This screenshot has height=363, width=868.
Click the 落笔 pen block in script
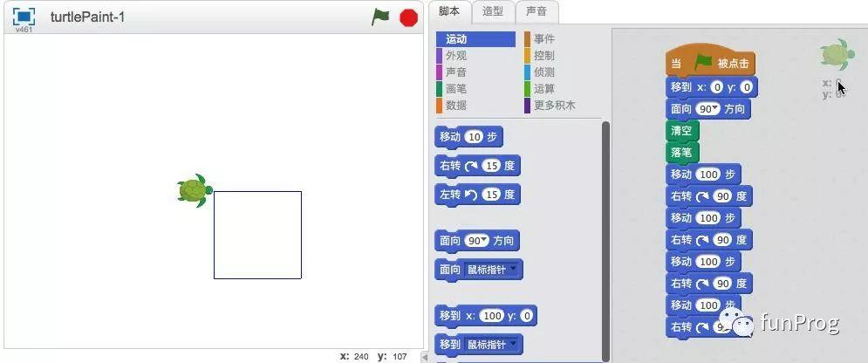[682, 153]
